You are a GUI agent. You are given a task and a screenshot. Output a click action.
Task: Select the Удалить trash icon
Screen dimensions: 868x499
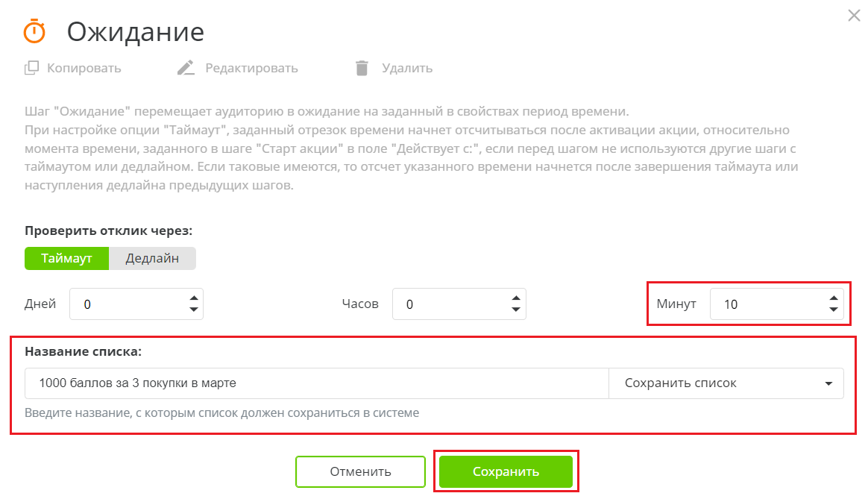362,67
